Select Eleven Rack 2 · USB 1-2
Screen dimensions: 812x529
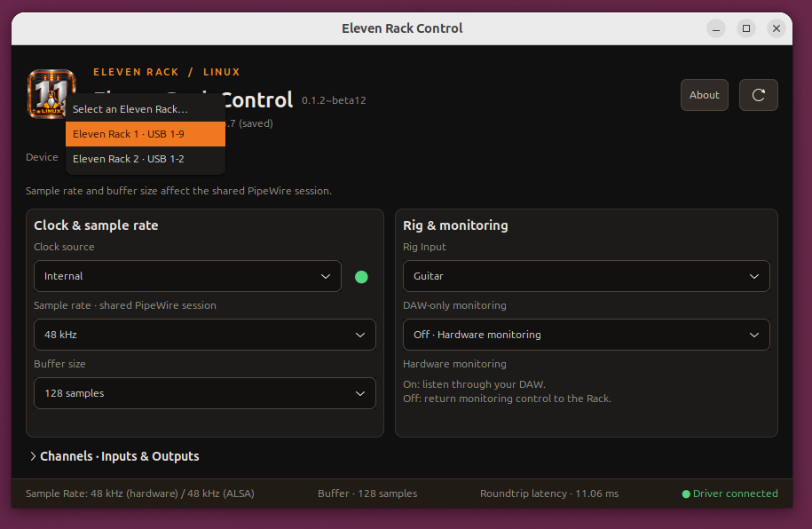[x=145, y=159]
